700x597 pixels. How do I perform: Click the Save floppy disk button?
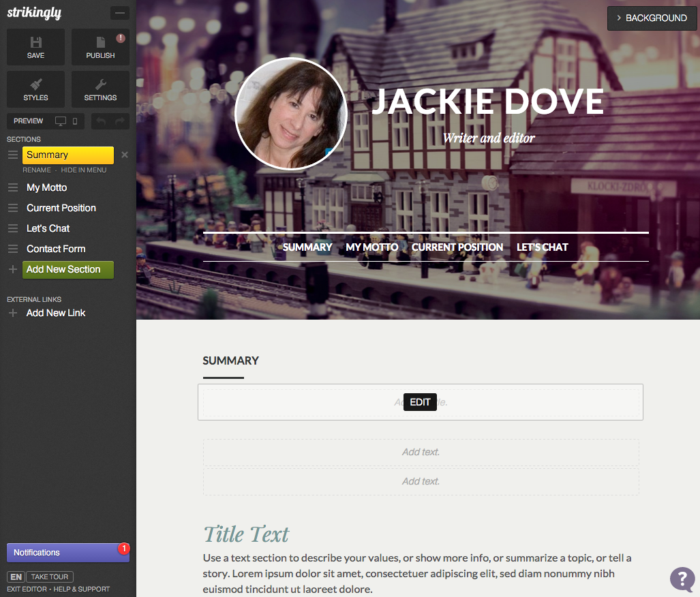point(35,47)
